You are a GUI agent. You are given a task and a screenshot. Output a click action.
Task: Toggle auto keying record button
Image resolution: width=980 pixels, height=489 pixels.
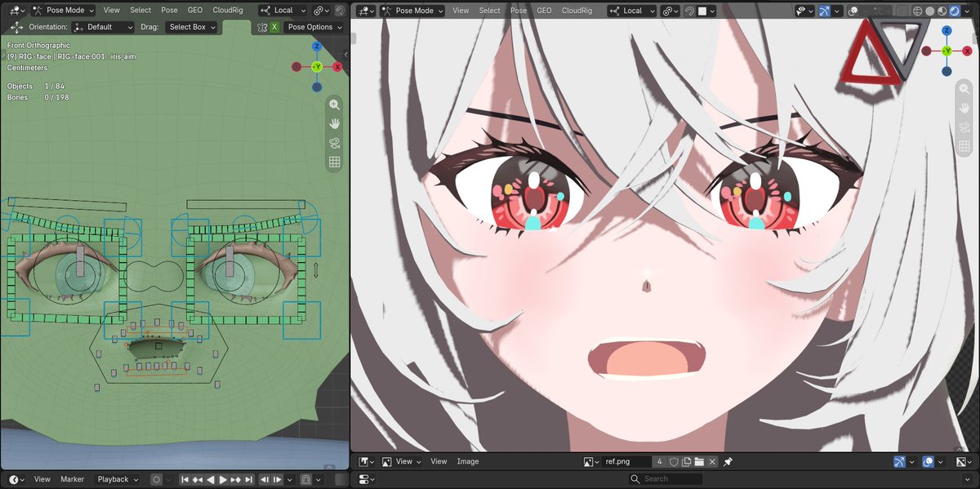[157, 479]
